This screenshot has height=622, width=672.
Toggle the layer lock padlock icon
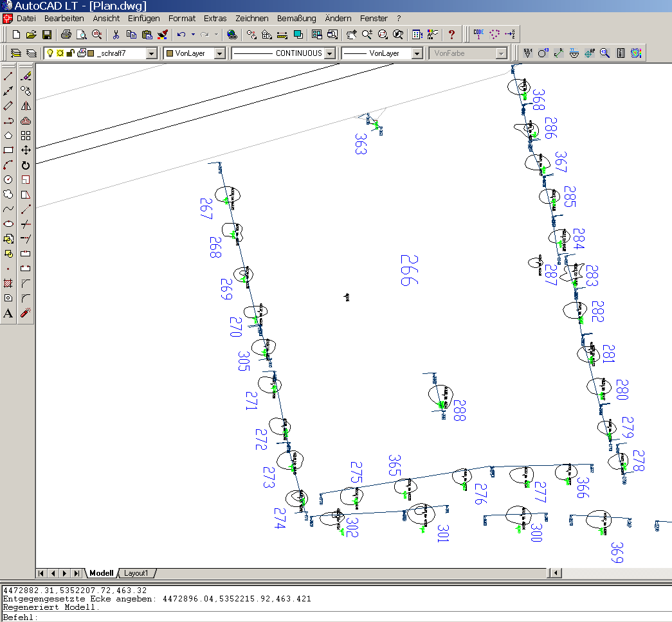tap(70, 53)
